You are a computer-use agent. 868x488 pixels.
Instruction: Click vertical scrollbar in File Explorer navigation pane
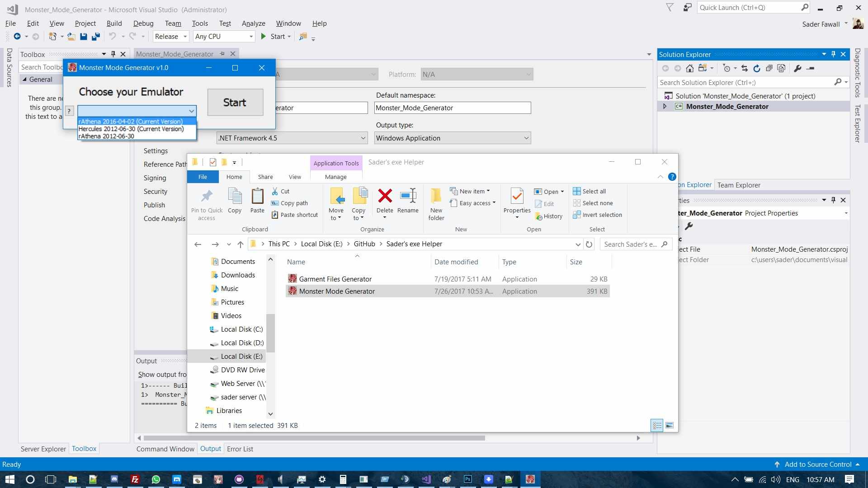point(270,333)
